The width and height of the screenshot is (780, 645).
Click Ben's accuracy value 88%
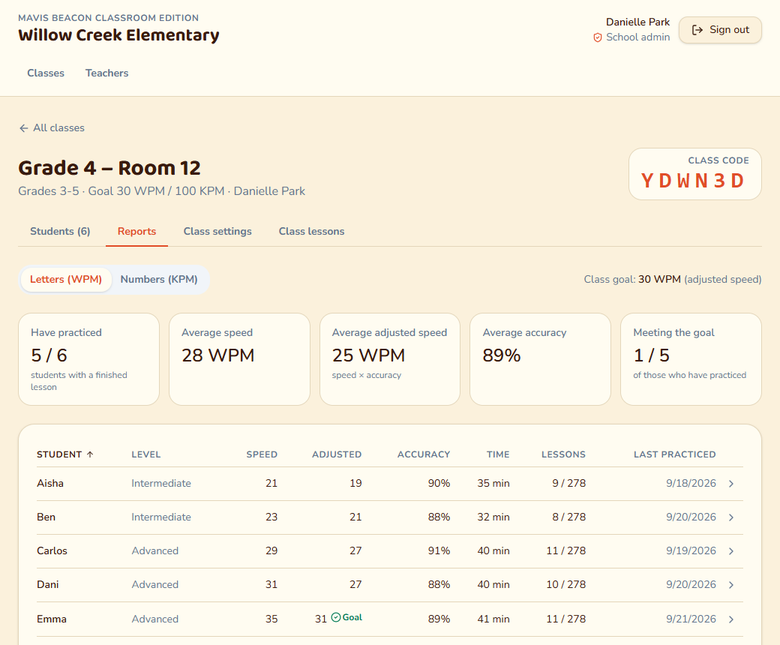click(439, 517)
